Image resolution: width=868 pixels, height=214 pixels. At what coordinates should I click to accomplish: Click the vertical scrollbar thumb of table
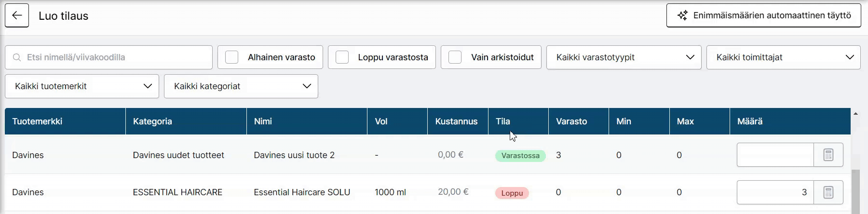(855, 191)
